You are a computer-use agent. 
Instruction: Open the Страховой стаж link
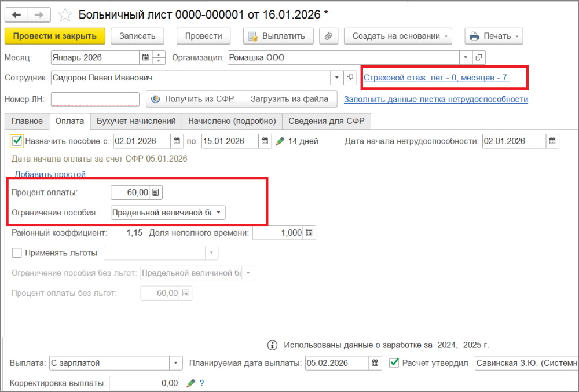pos(436,77)
